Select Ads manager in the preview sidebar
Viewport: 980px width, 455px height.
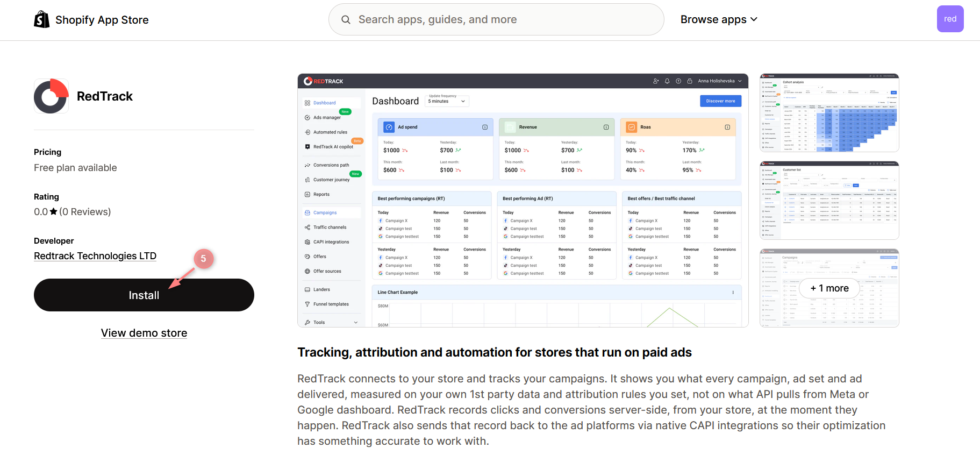tap(327, 117)
